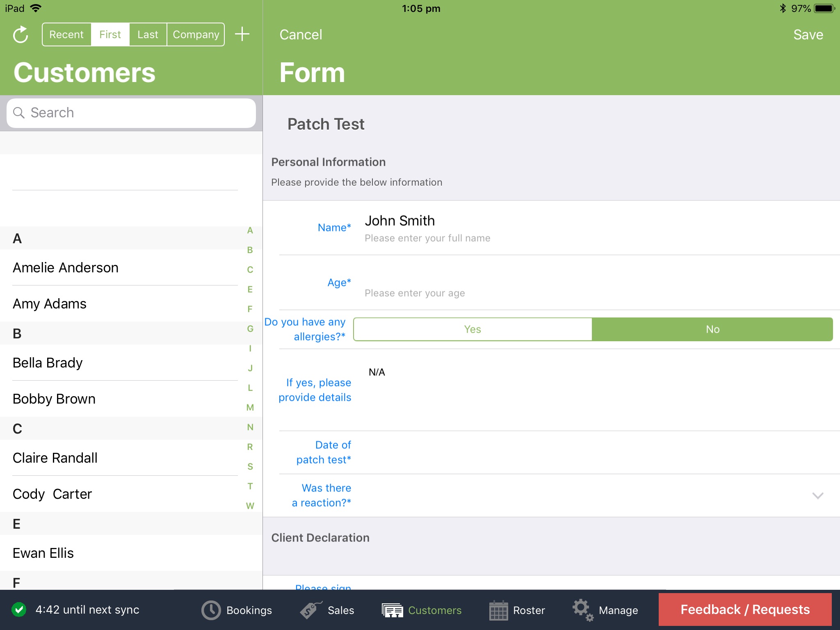The height and width of the screenshot is (630, 840).
Task: Open Feedback / Requests
Action: [x=744, y=609]
